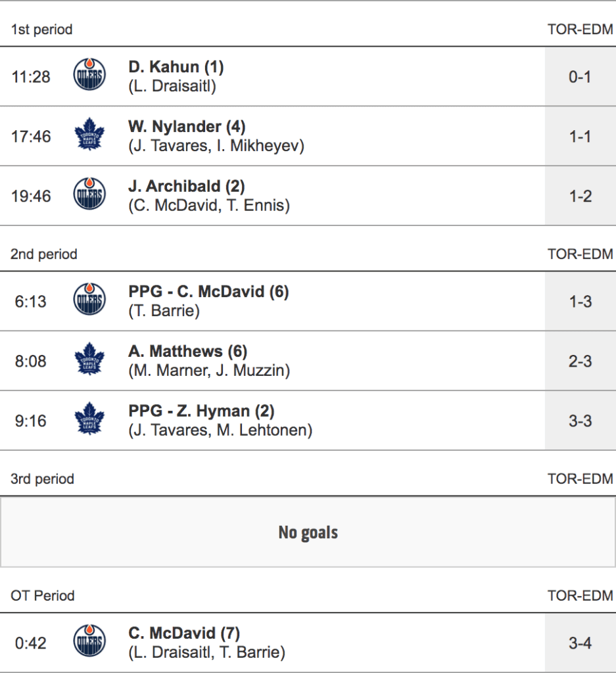Click the 2nd period section header
616x673 pixels.
click(x=43, y=254)
